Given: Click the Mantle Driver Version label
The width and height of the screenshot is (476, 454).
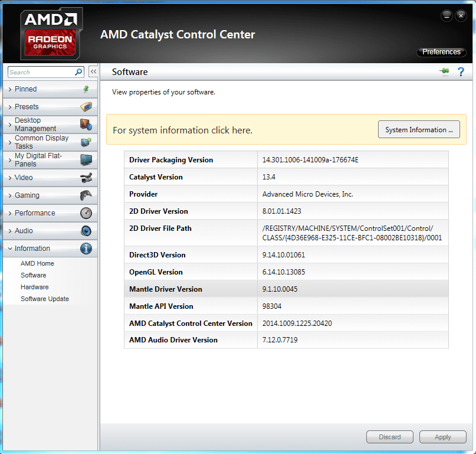Looking at the screenshot, I should click(165, 289).
